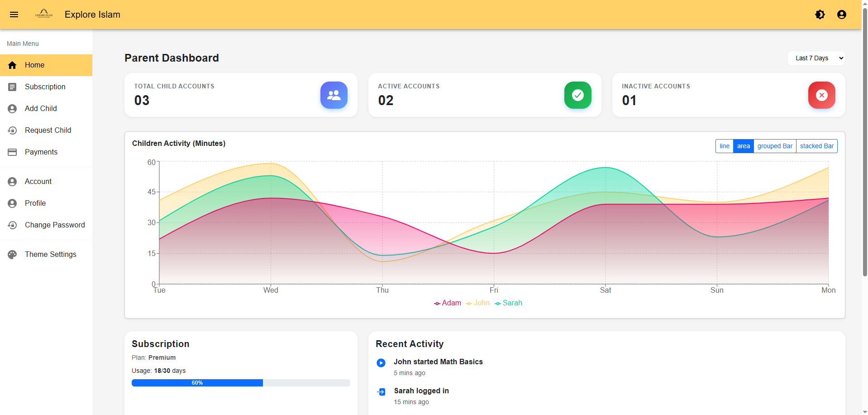Open the user account avatar icon
This screenshot has width=868, height=415.
point(841,14)
